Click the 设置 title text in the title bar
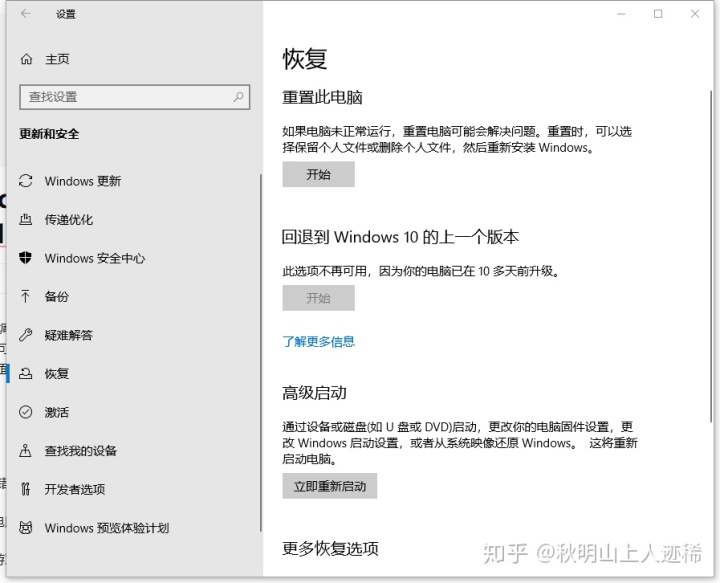 point(66,14)
